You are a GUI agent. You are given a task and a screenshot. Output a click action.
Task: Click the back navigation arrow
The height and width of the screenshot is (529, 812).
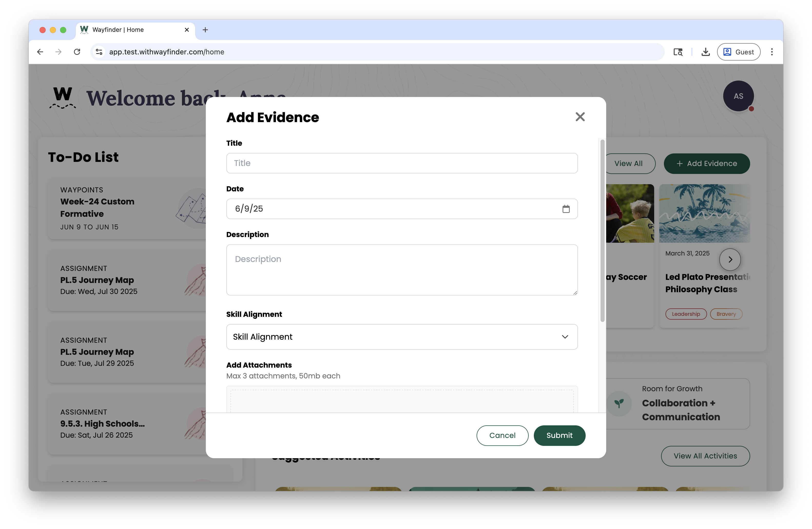pyautogui.click(x=40, y=52)
